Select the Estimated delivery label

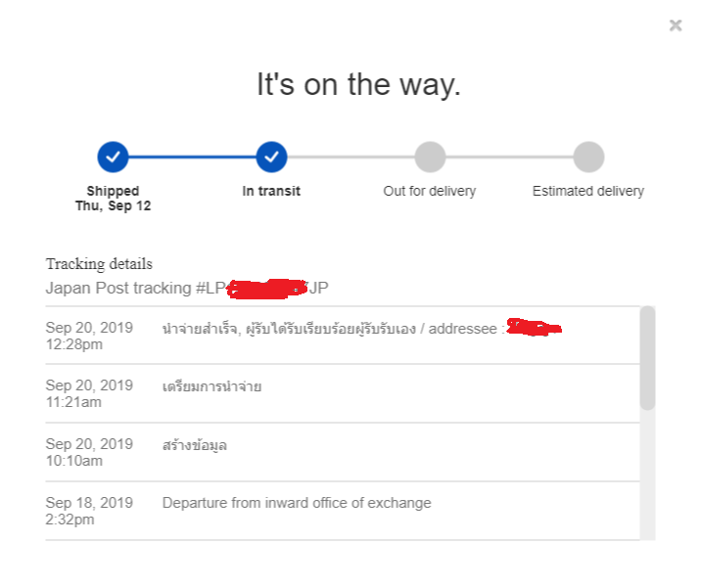click(588, 191)
